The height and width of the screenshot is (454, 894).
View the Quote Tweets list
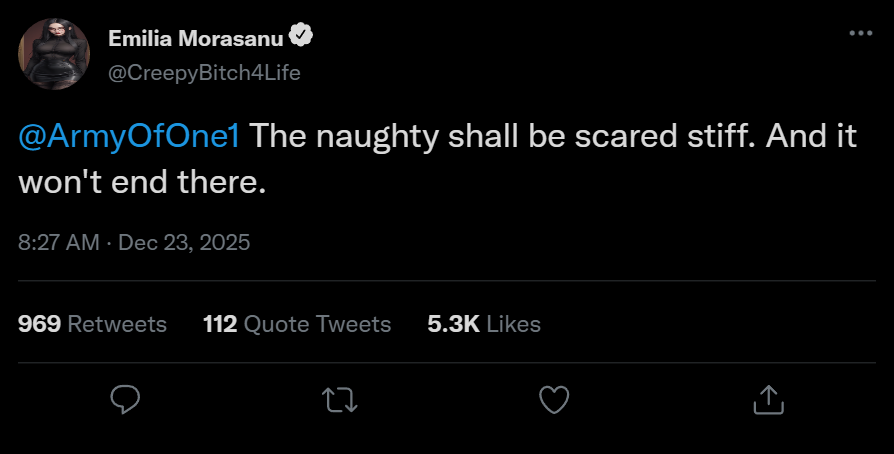(x=317, y=324)
